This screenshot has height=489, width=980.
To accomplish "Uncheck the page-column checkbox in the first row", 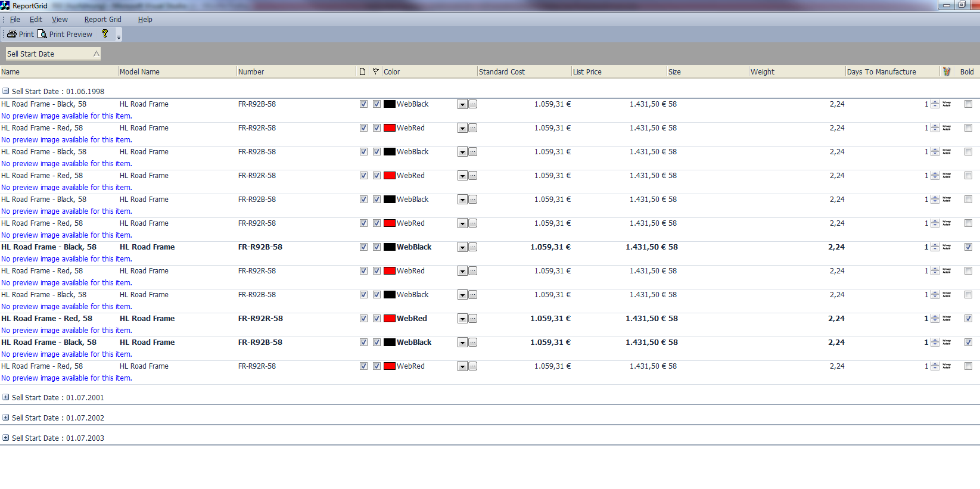I will tap(363, 104).
